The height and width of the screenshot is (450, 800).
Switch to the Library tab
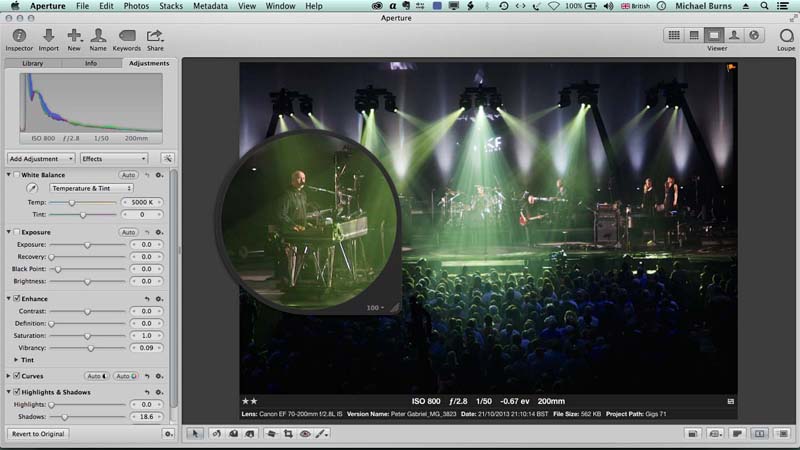33,63
